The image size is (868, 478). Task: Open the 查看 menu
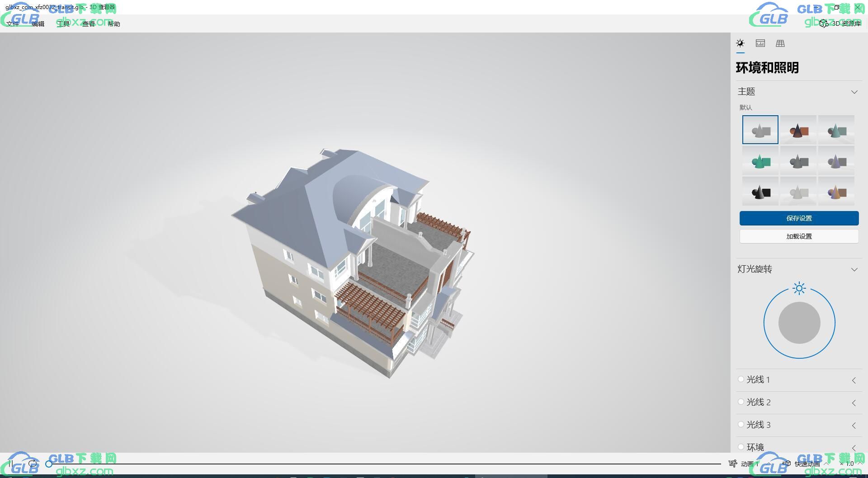tap(89, 24)
